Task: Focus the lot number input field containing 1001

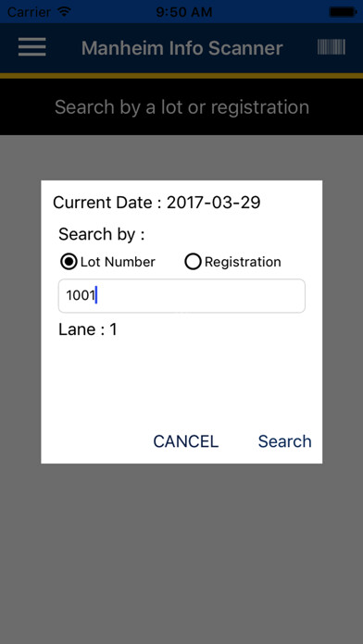Action: coord(181,296)
